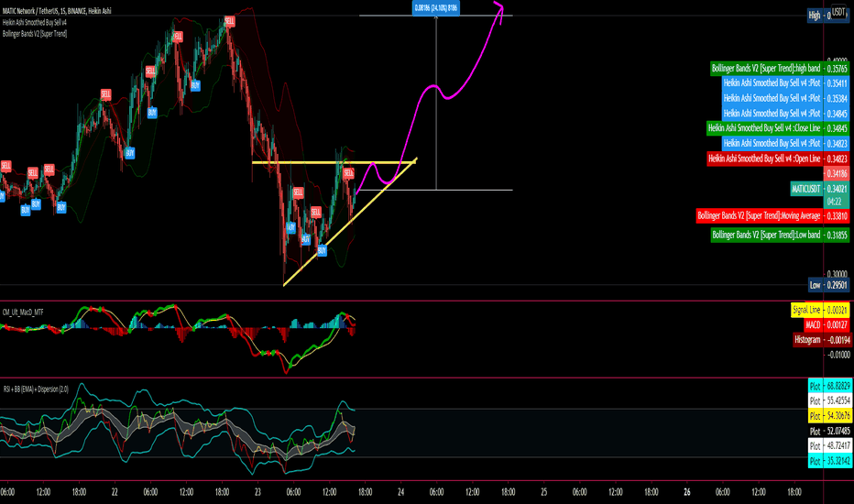Screen dimensions: 854x504
Task: Click the Plot 52.07485 RSI label
Action: pos(829,431)
